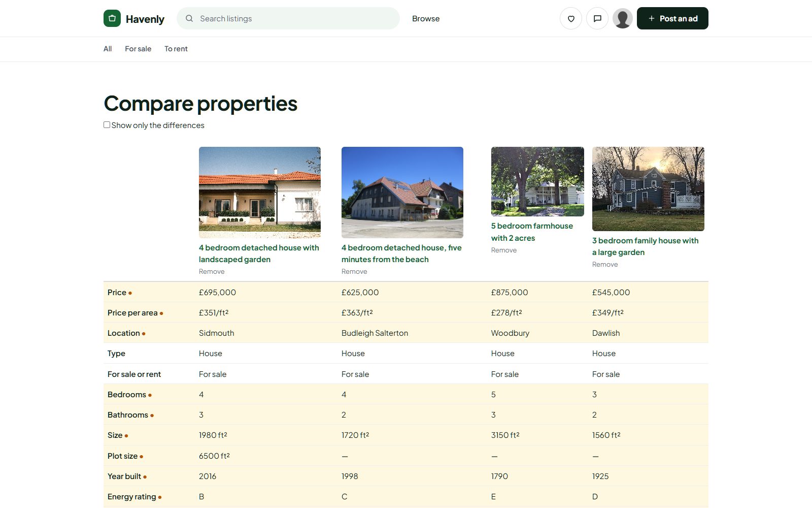812x508 pixels.
Task: Click the Sidmouth location cell
Action: point(217,333)
